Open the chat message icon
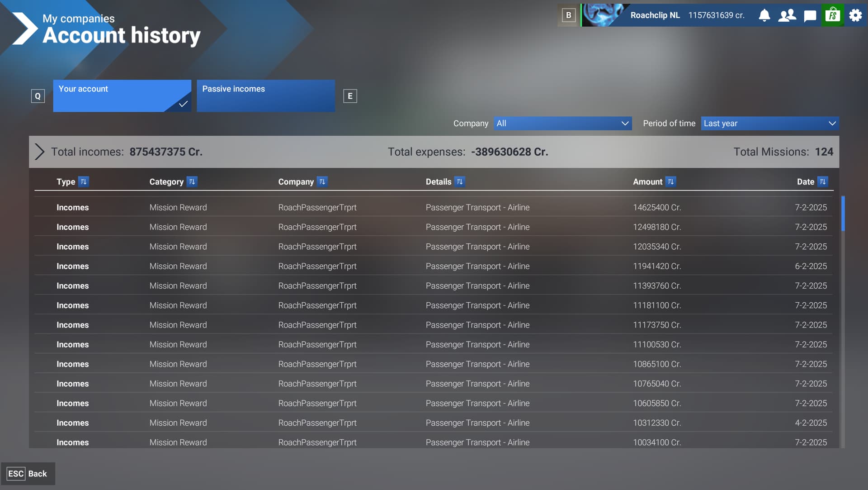This screenshot has height=490, width=868. tap(810, 15)
